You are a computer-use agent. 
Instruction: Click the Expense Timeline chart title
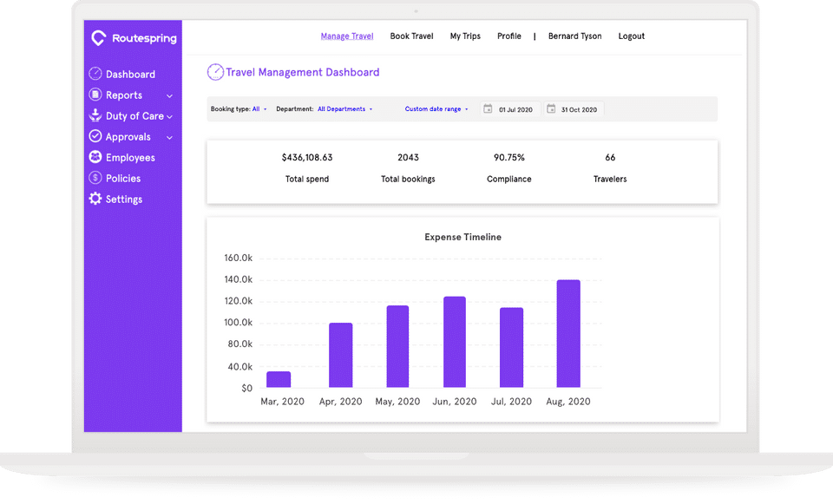click(462, 237)
